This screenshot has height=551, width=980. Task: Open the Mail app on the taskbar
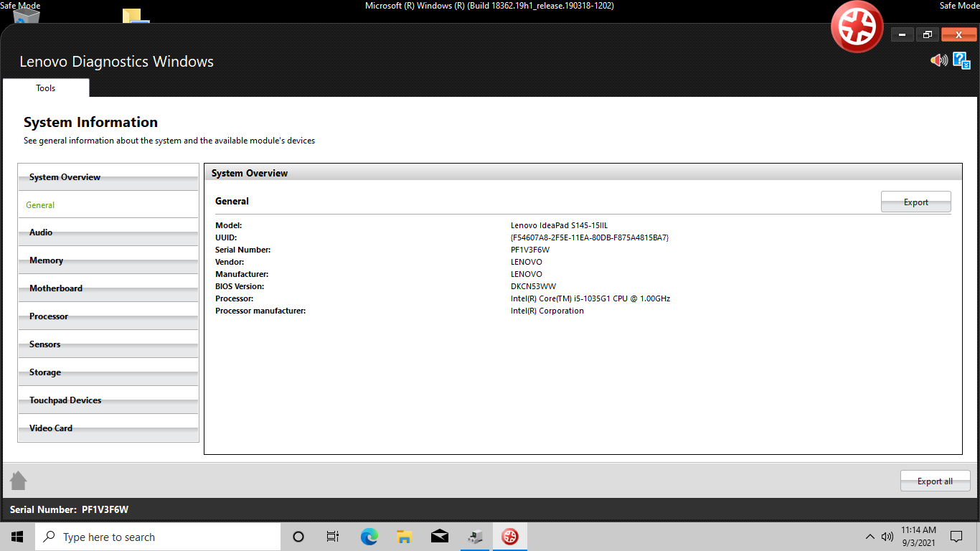[x=440, y=537]
